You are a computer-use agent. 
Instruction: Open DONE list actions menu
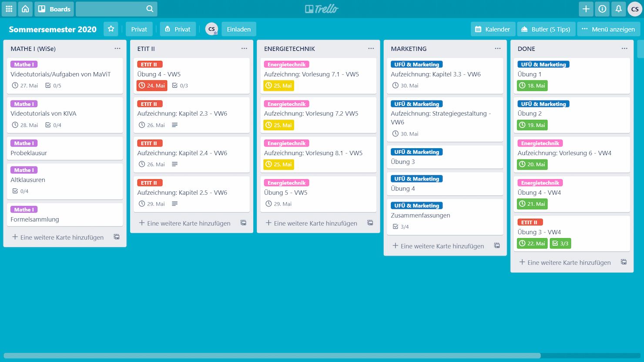(x=624, y=49)
